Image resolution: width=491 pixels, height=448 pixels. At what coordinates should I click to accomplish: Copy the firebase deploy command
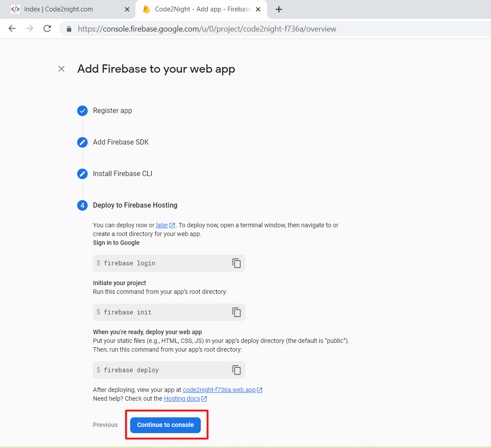tap(236, 370)
